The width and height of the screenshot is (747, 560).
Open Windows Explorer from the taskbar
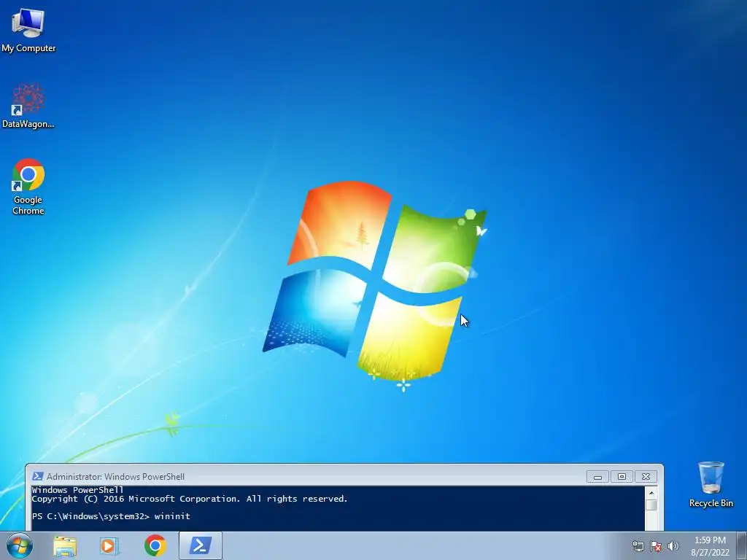[x=65, y=545]
